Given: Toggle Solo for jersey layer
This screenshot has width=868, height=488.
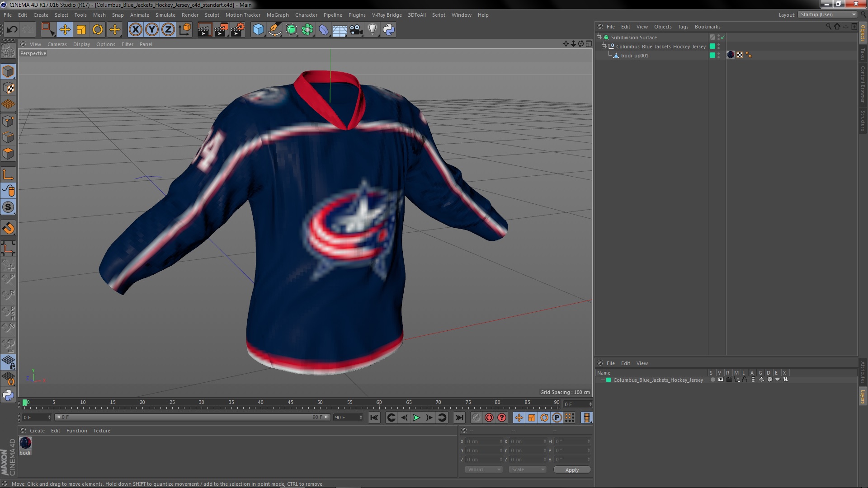Looking at the screenshot, I should coord(712,380).
